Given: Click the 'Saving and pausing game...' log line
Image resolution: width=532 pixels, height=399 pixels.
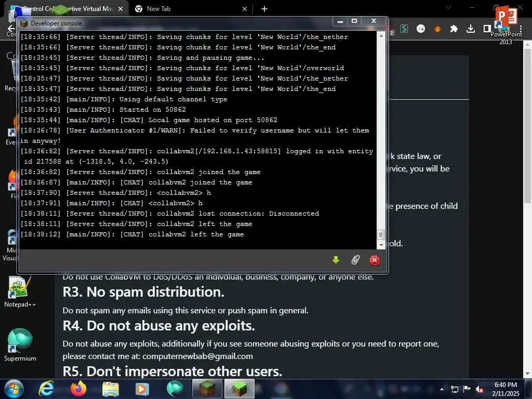Looking at the screenshot, I should 142,58.
